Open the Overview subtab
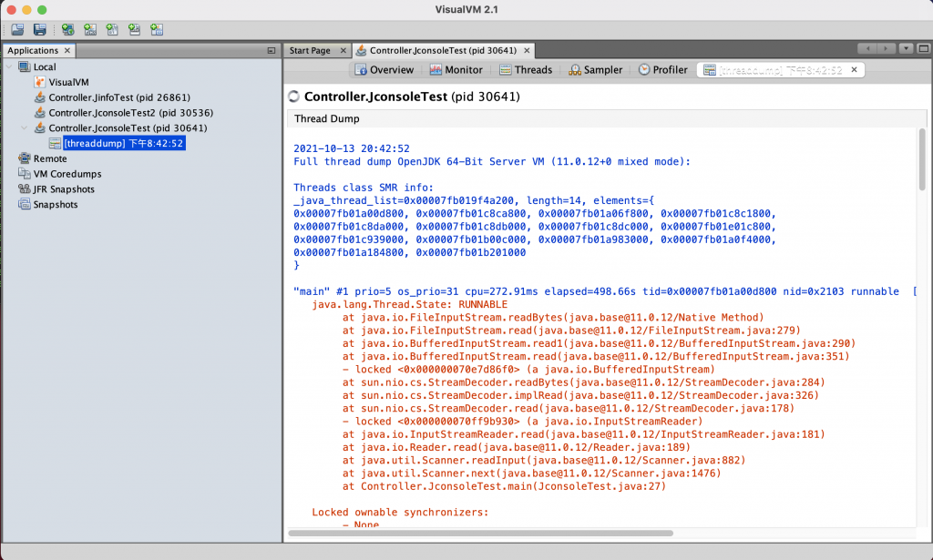Image resolution: width=933 pixels, height=560 pixels. coord(385,69)
